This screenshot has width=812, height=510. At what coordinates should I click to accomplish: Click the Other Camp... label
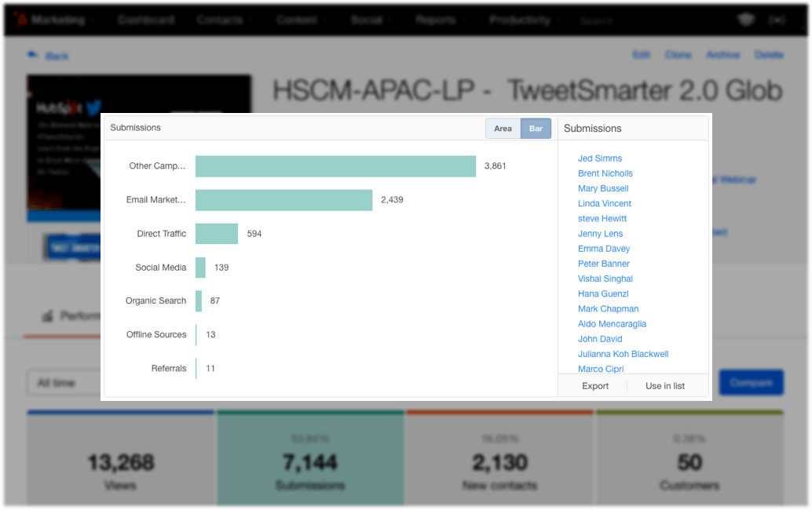(157, 166)
